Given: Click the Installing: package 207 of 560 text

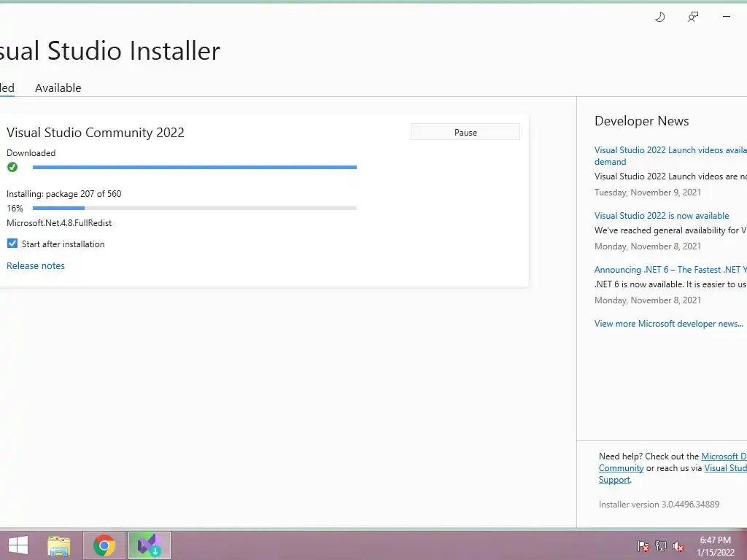Looking at the screenshot, I should coord(64,194).
